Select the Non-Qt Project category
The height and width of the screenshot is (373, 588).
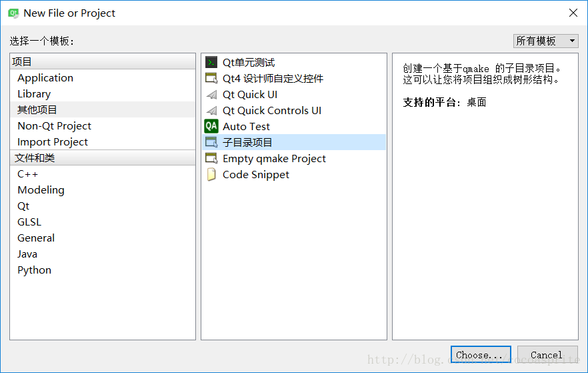[103, 125]
